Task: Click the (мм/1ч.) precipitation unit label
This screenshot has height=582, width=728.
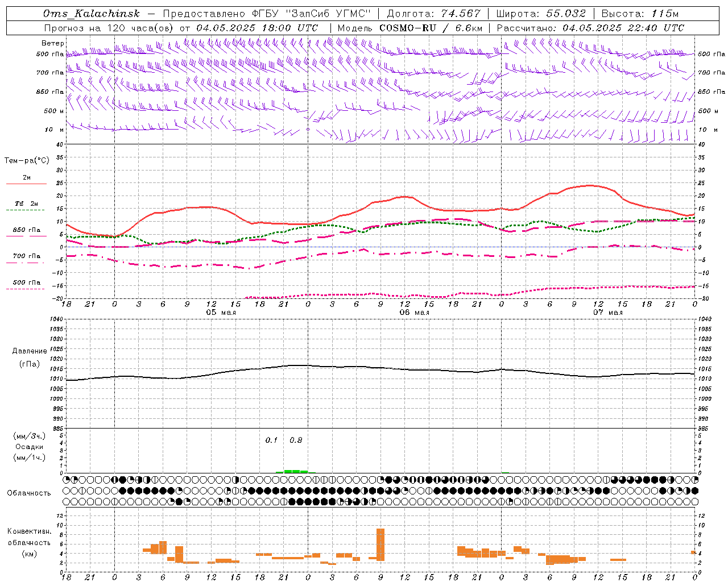Action: click(x=30, y=458)
